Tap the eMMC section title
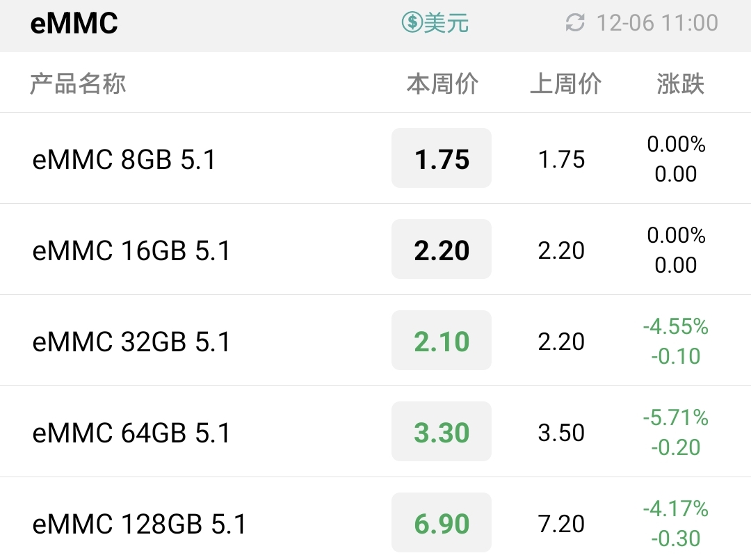751x560 pixels. [74, 23]
